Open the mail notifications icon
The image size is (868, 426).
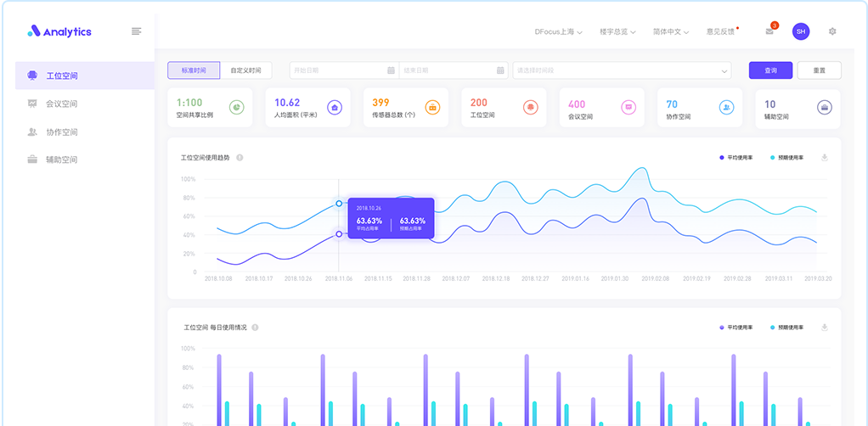click(x=769, y=31)
